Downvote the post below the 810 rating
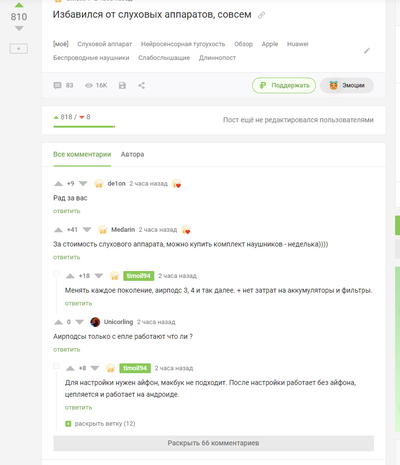The height and width of the screenshot is (465, 400). pos(19,29)
